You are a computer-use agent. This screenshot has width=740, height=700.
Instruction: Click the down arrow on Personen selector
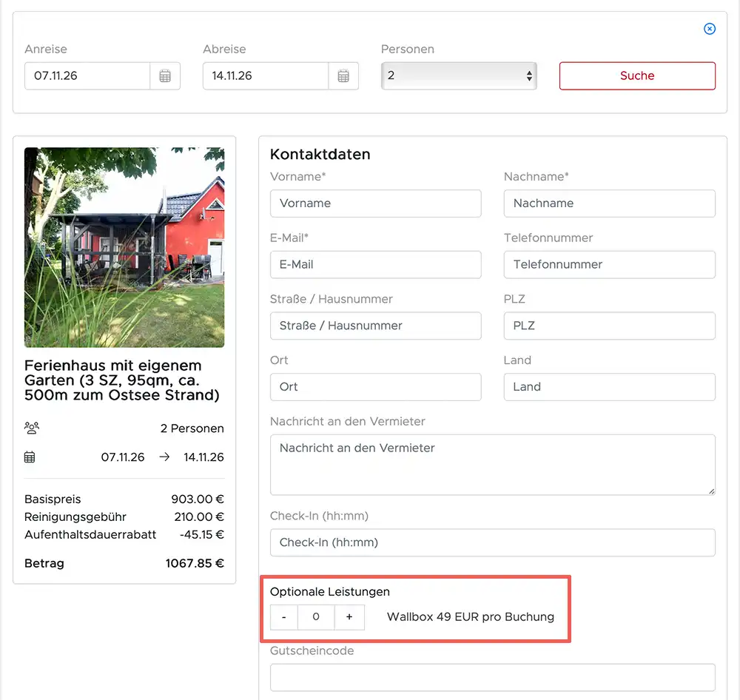point(529,80)
